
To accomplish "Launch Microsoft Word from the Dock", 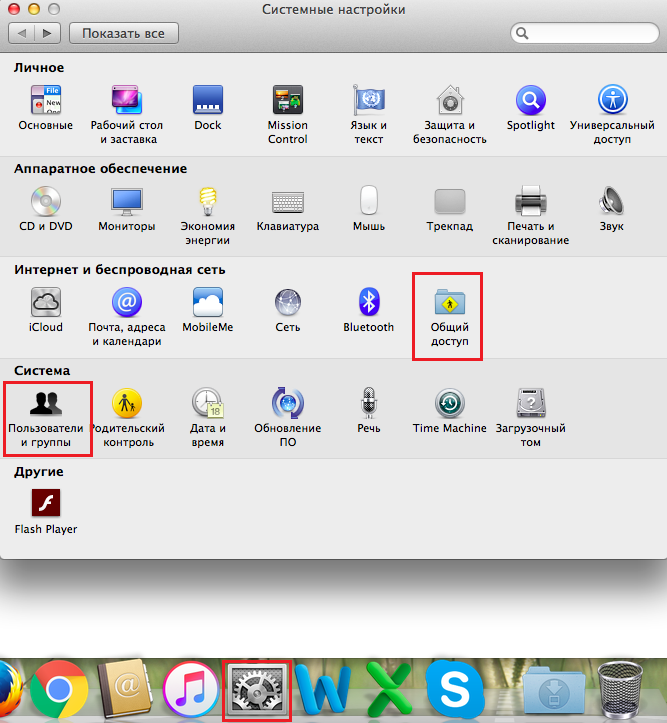I will (324, 690).
